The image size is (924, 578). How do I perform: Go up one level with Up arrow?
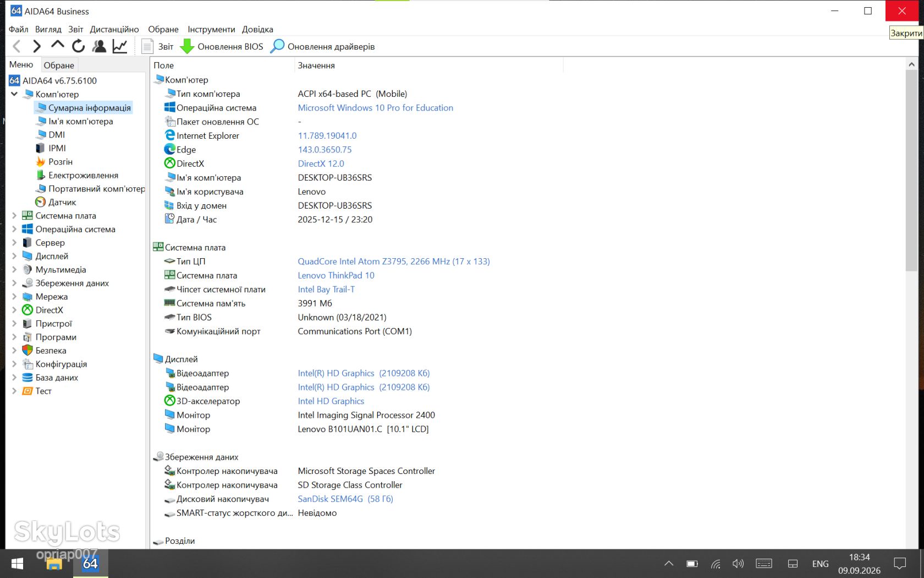57,45
